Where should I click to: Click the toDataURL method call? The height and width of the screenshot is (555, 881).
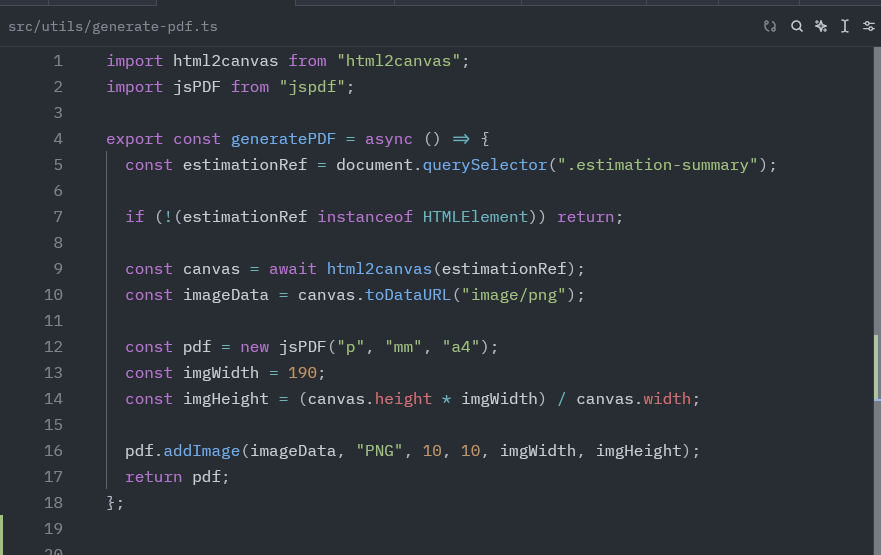[408, 295]
